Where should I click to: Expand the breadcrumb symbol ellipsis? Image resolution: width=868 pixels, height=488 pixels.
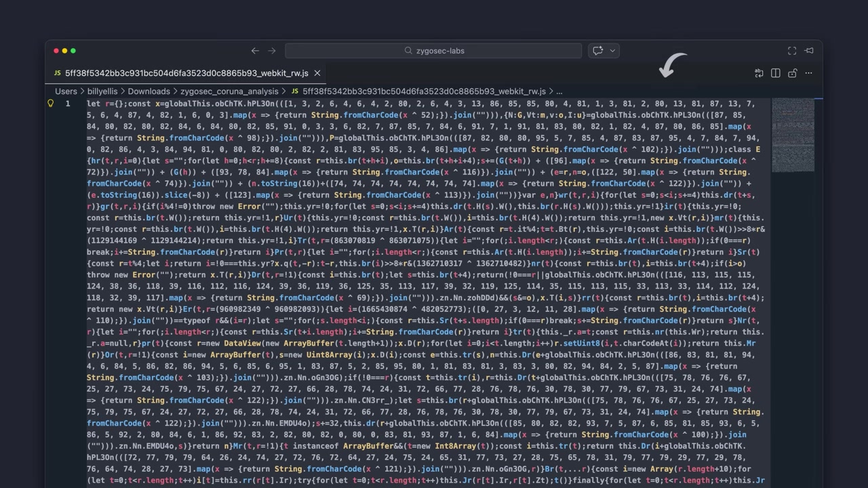559,91
